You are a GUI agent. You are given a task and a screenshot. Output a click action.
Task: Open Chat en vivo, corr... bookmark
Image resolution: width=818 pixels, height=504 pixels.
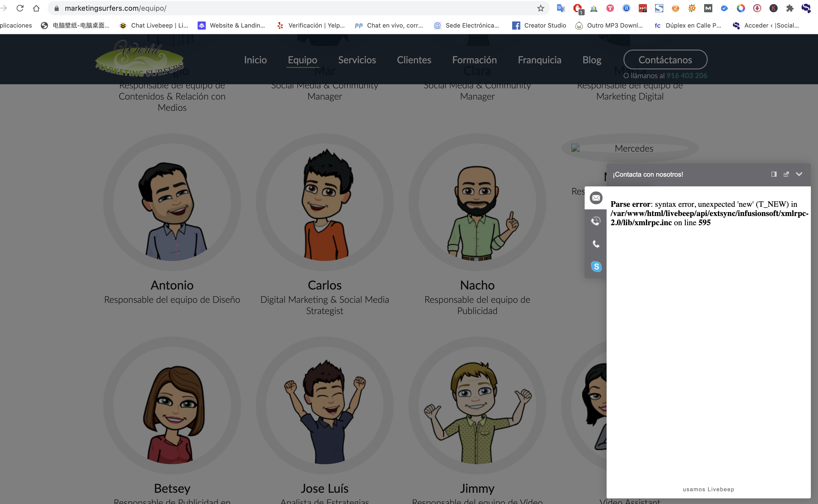(x=389, y=25)
